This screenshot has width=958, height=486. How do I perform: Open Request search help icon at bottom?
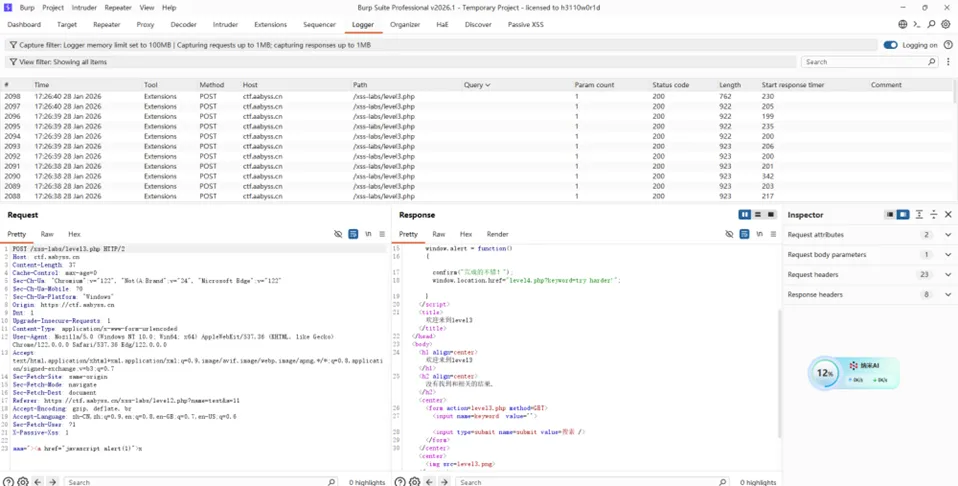click(x=9, y=482)
